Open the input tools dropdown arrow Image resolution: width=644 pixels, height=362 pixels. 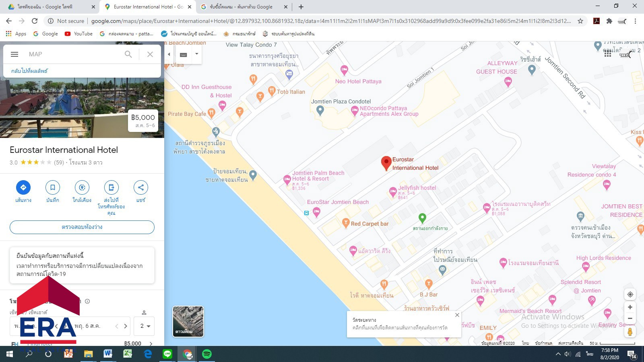click(x=197, y=54)
